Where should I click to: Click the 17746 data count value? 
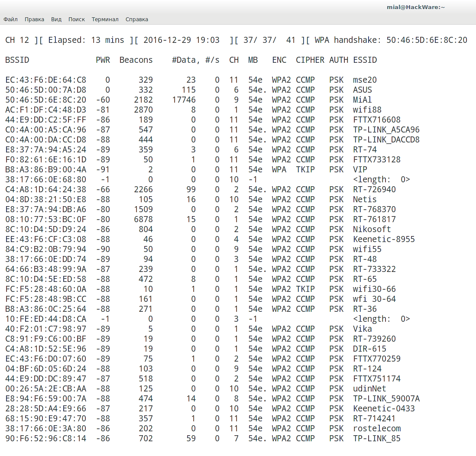pyautogui.click(x=184, y=100)
